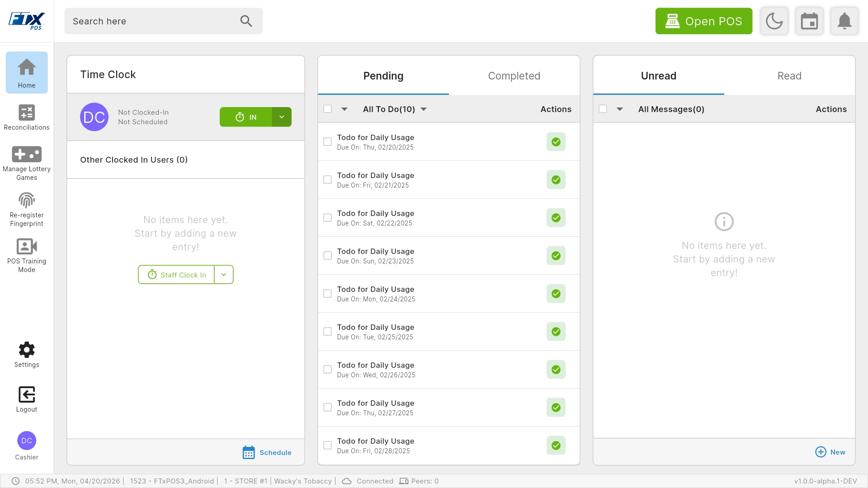Click the search magnifier icon

pos(246,21)
